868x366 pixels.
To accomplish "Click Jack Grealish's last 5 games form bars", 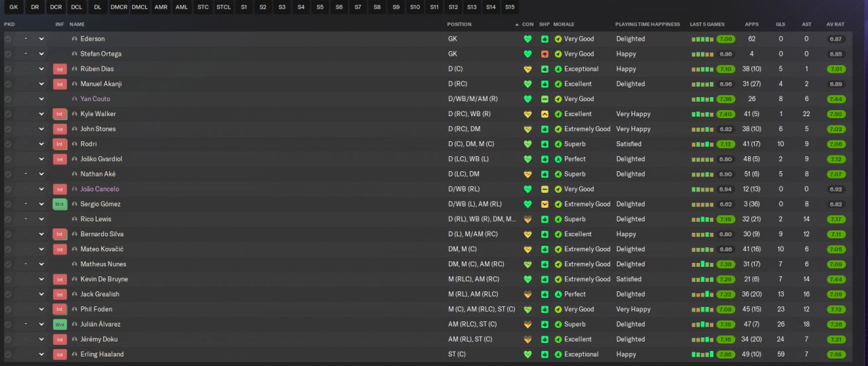I will click(x=703, y=294).
